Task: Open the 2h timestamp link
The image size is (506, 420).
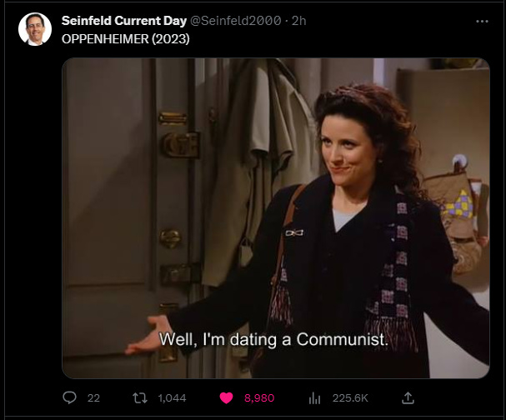Action: [298, 21]
